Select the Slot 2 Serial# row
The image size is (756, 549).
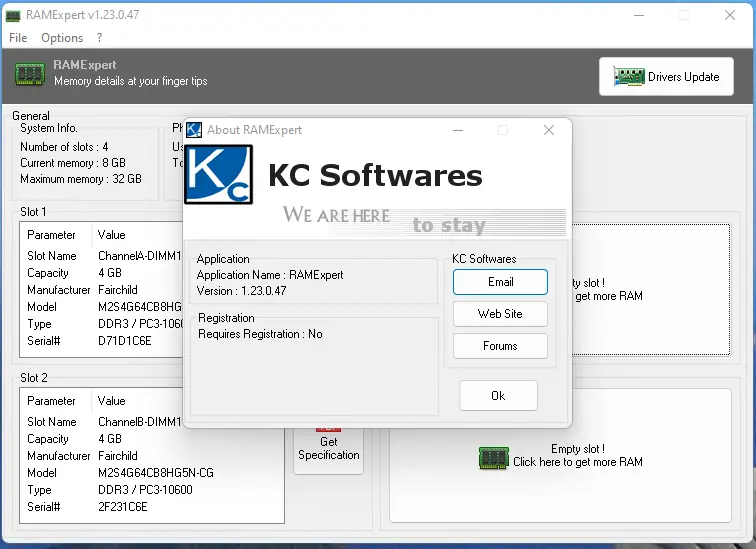coord(152,507)
